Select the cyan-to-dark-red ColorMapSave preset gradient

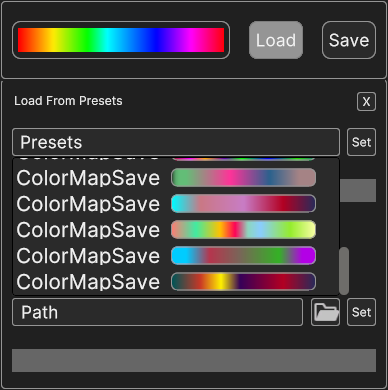243,204
